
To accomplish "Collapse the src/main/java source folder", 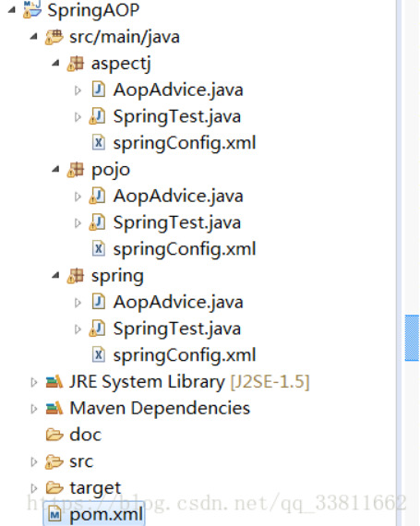I will [33, 37].
